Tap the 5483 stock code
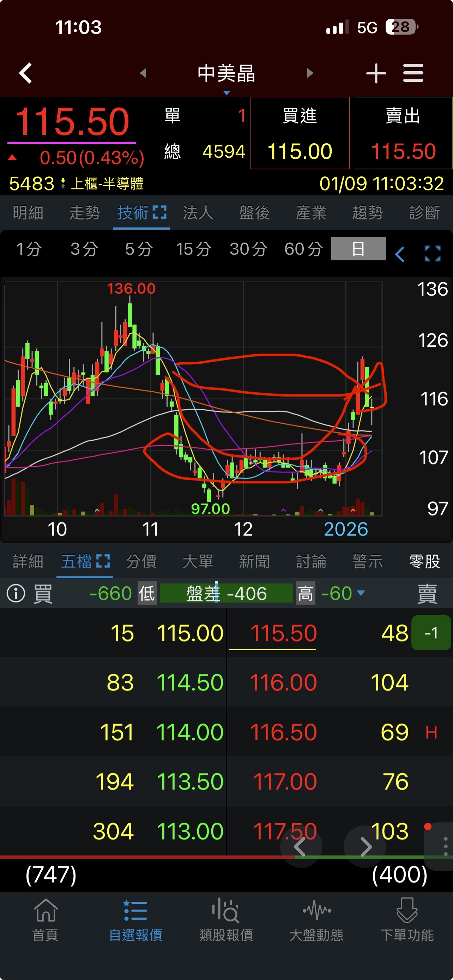This screenshot has width=453, height=980. (x=31, y=184)
